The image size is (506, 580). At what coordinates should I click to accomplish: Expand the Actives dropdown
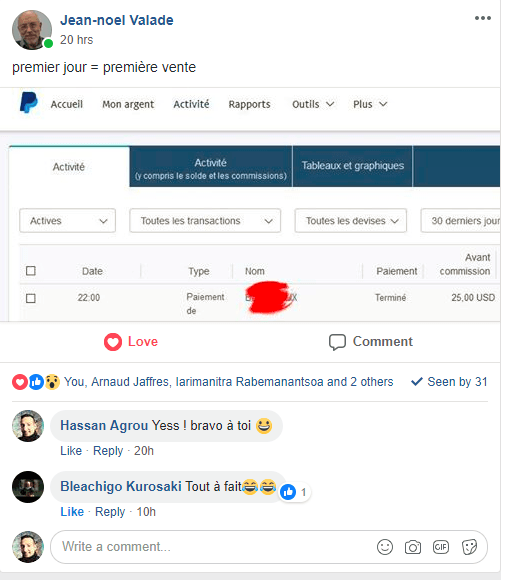(67, 221)
